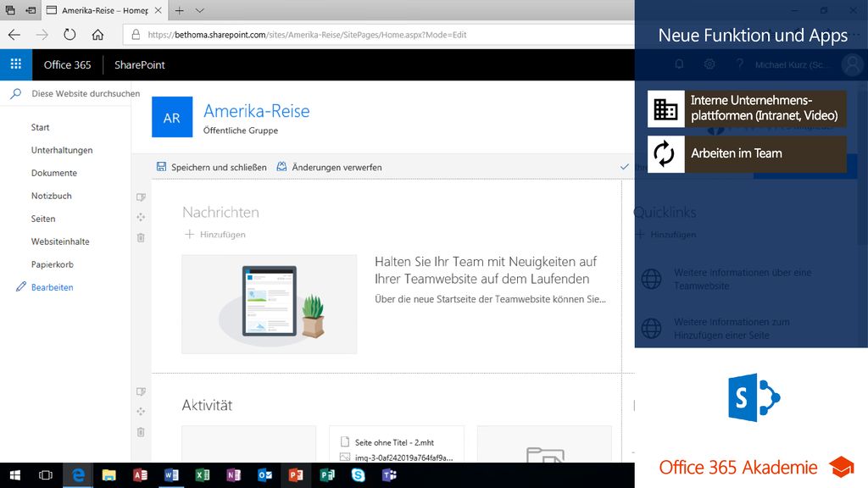Delete the Aktivität web part trash icon
This screenshot has width=868, height=488.
point(142,432)
